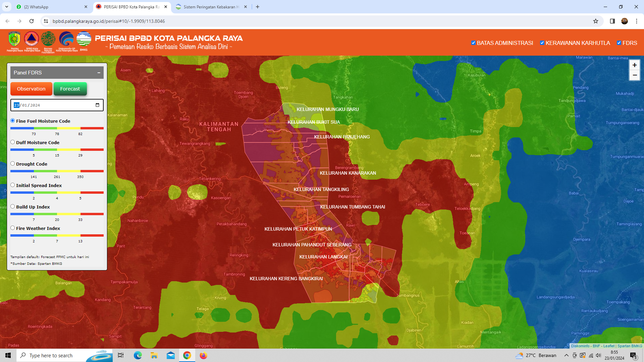Click the Observation button
644x362 pixels.
[x=31, y=89]
